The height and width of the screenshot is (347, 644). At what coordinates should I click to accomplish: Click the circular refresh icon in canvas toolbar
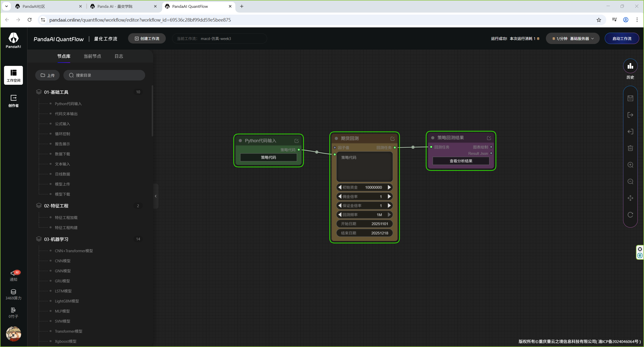click(x=630, y=215)
